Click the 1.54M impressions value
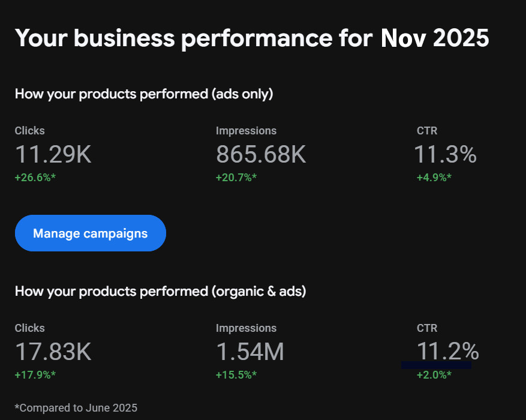The height and width of the screenshot is (420, 526). [x=250, y=352]
